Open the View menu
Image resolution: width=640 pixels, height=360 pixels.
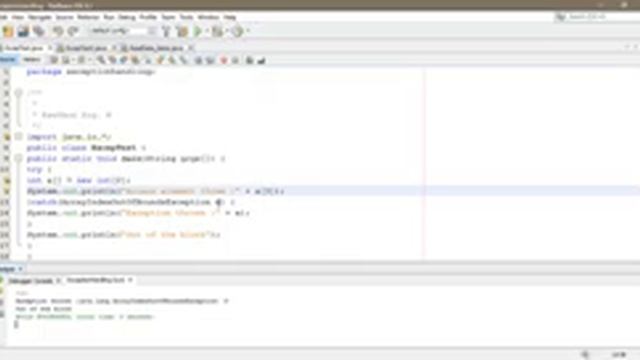click(18, 17)
